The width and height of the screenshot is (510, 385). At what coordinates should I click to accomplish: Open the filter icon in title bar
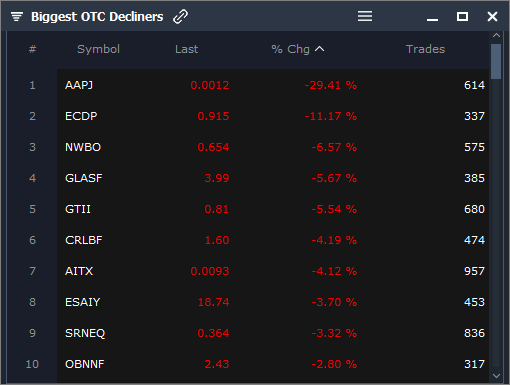point(17,16)
